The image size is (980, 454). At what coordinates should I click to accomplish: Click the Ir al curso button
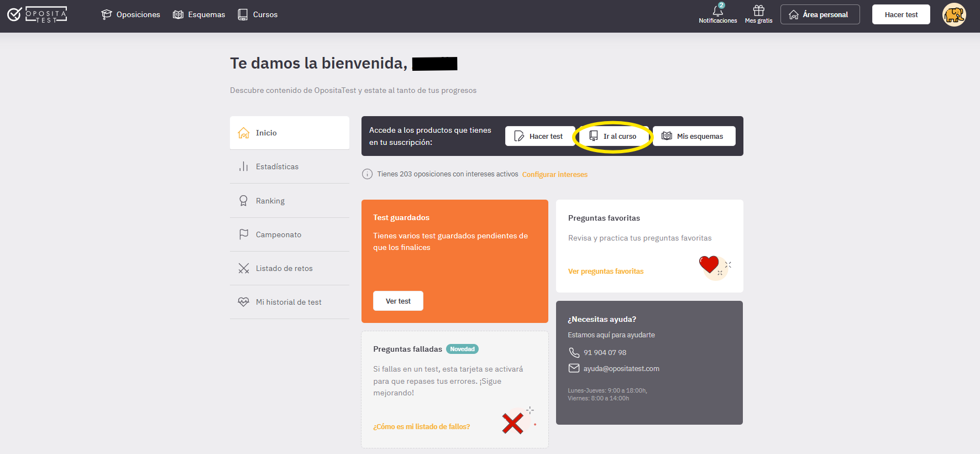point(614,136)
